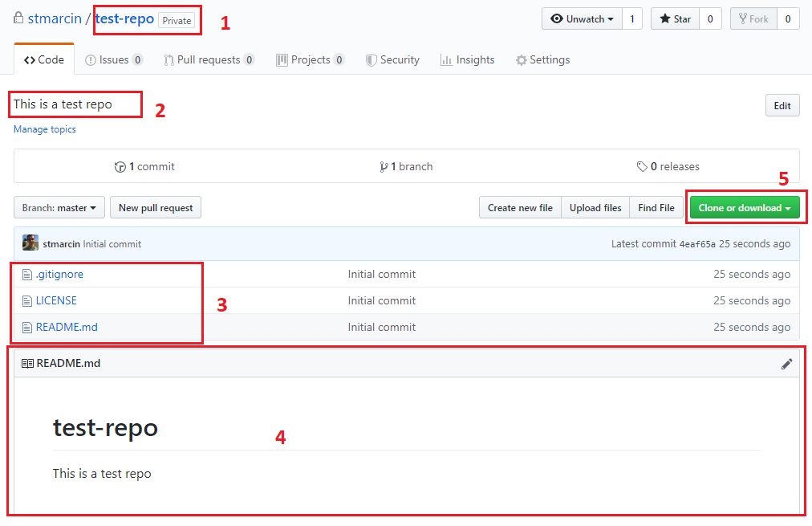Click the LICENSE "25 seconds ago" timestamp
812x526 pixels.
[x=752, y=300]
